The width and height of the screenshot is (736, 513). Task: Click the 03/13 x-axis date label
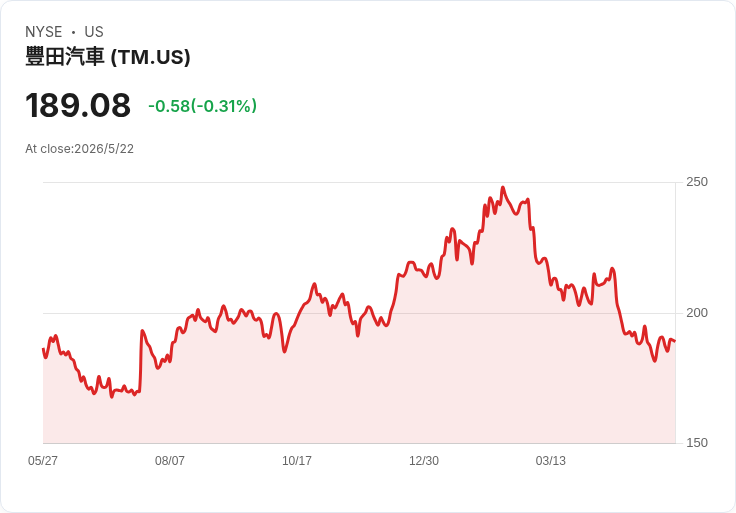[551, 460]
